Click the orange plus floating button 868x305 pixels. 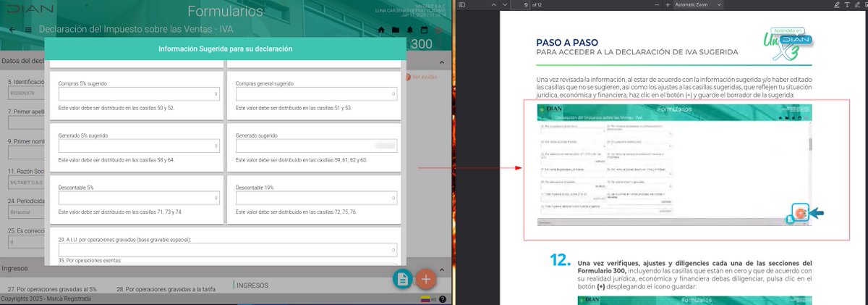(426, 280)
